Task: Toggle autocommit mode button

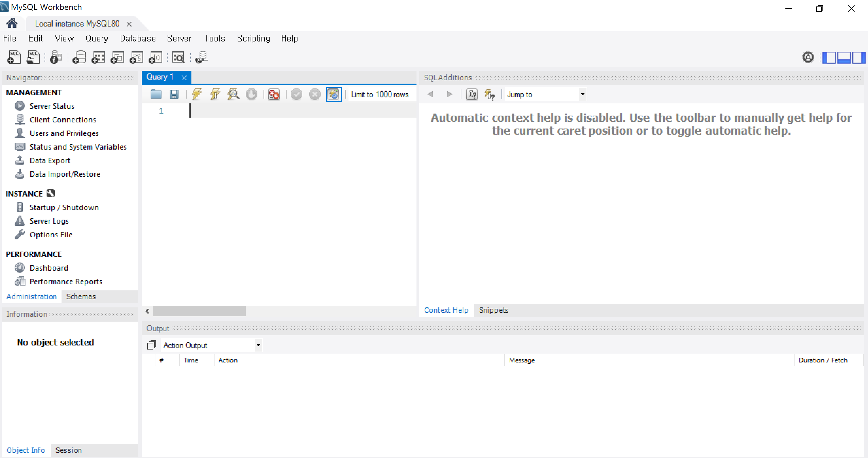Action: click(334, 94)
